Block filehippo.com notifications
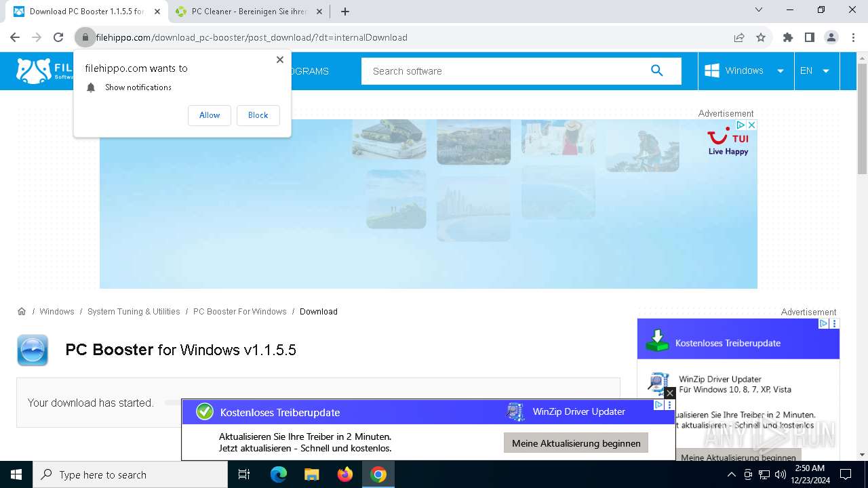Viewport: 868px width, 488px height. (258, 115)
